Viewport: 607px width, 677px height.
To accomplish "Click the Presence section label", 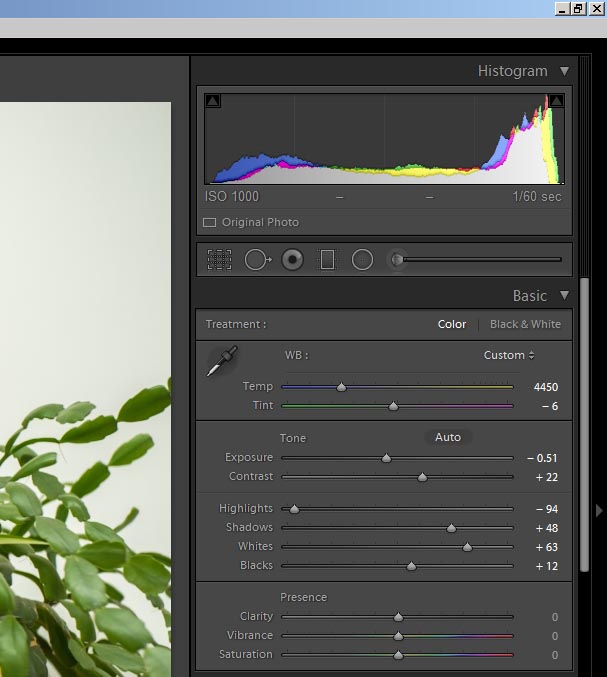I will tap(304, 598).
